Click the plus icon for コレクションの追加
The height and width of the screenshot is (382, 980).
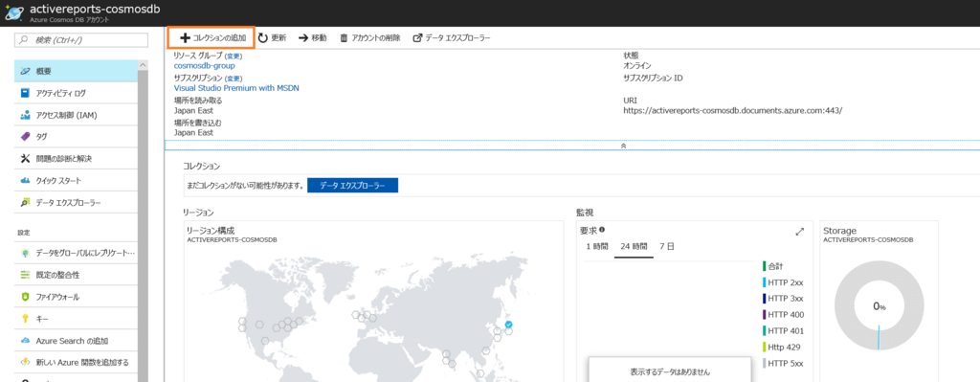point(185,38)
